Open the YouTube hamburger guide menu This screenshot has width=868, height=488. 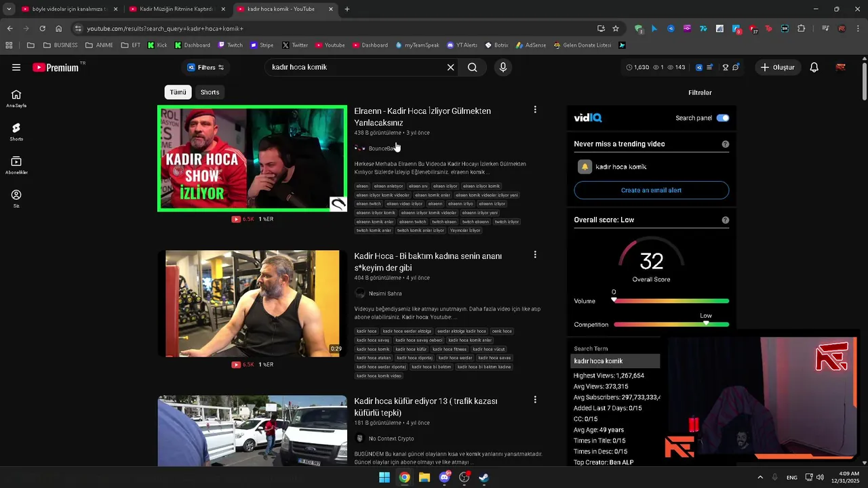(16, 67)
